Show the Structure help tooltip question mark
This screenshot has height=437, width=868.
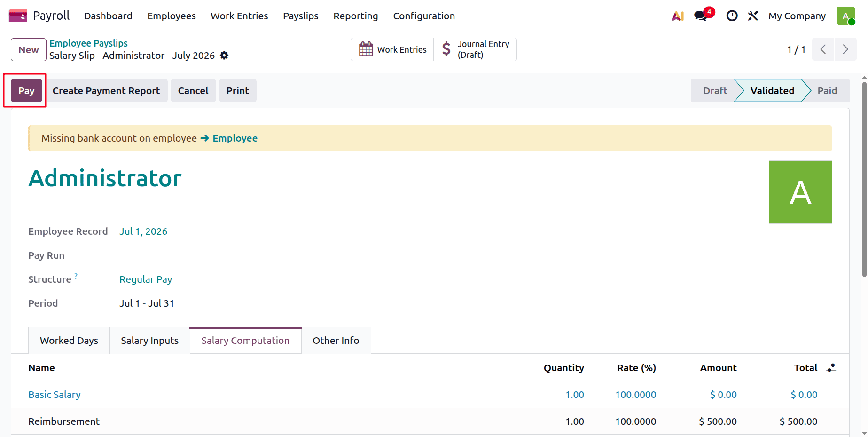76,276
